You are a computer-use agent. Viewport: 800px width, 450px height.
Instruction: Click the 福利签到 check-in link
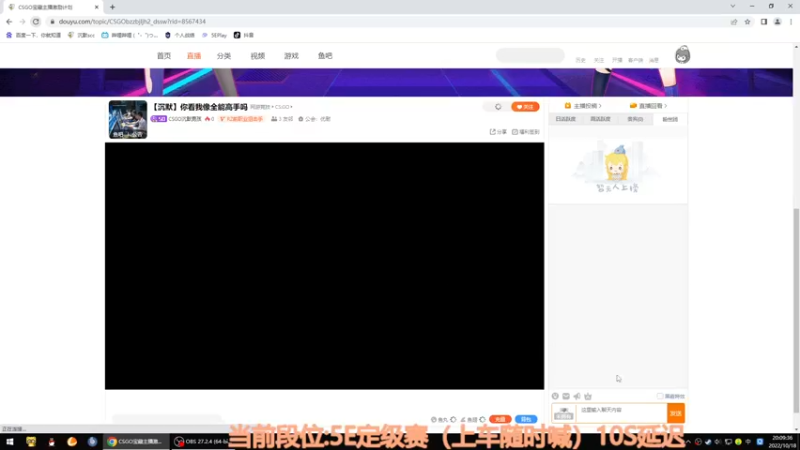click(526, 132)
